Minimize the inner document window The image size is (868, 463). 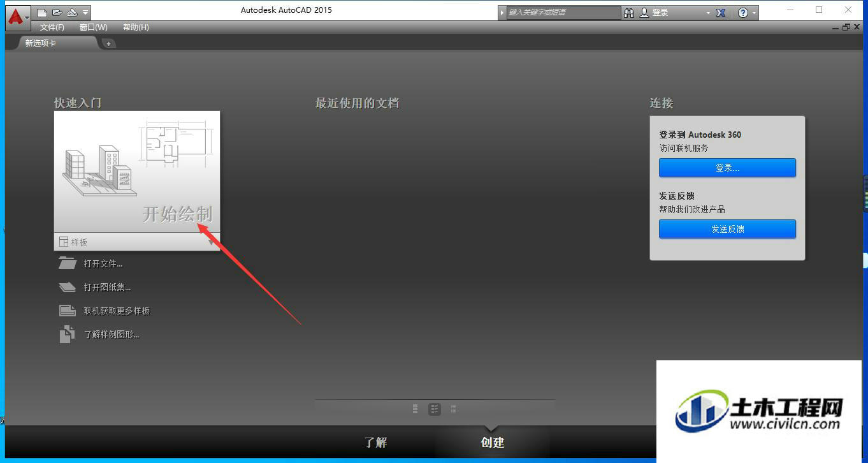835,27
